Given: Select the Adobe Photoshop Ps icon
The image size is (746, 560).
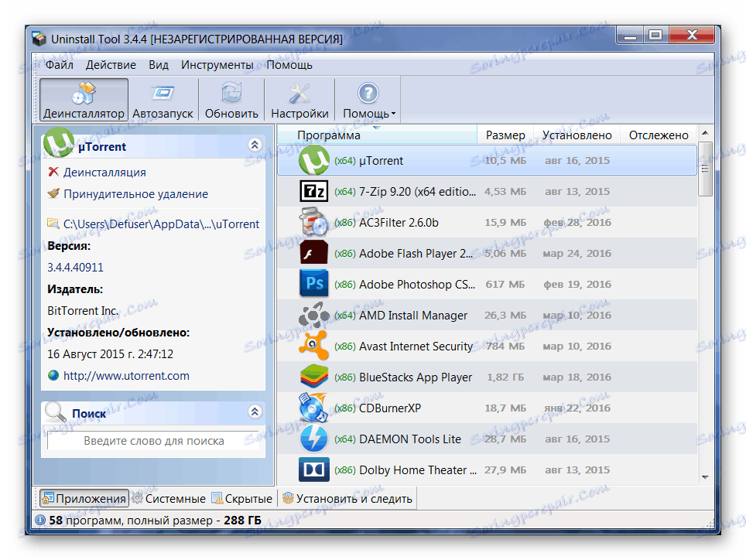Looking at the screenshot, I should coord(314,284).
